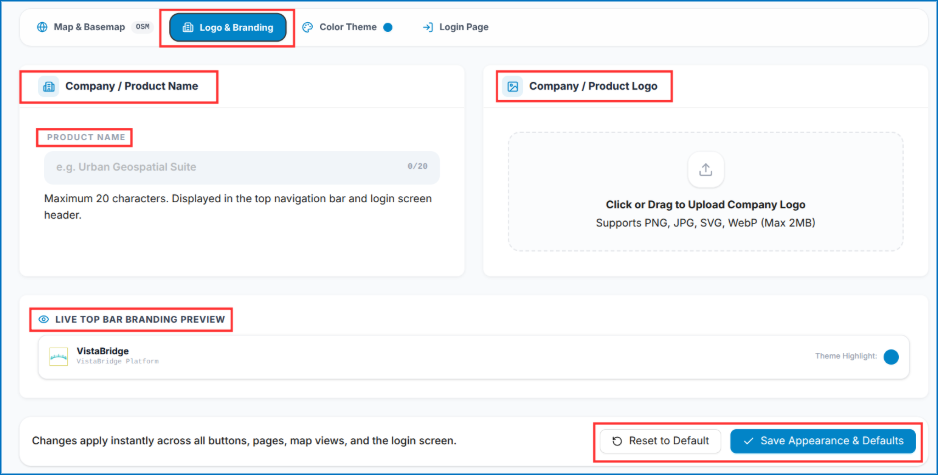Click the 'Maximum 20 characters' help text

(x=238, y=207)
